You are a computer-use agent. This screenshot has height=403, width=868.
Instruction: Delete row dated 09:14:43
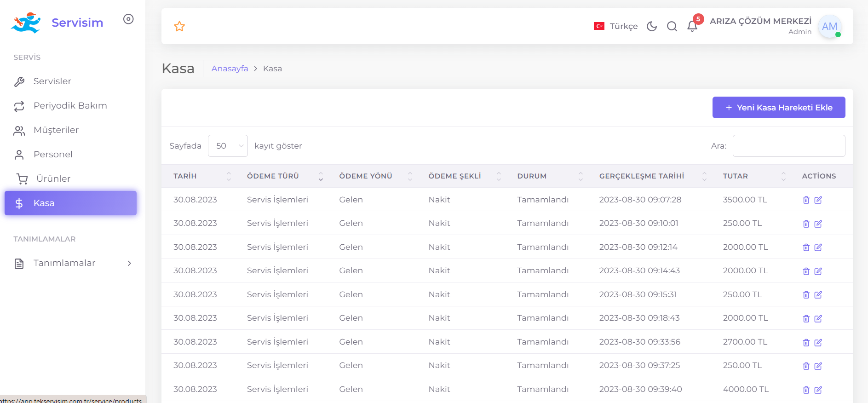point(806,271)
